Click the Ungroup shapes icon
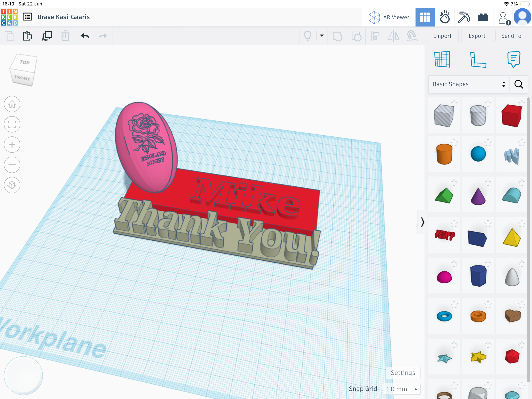 click(x=356, y=36)
